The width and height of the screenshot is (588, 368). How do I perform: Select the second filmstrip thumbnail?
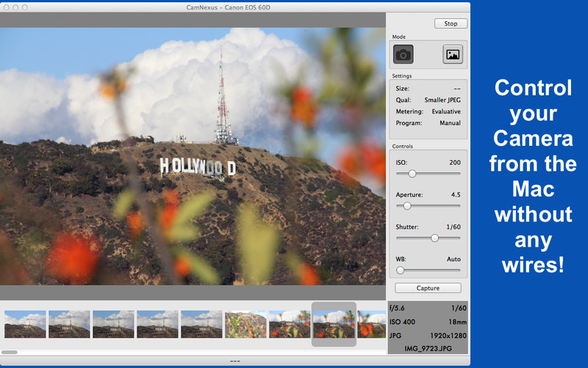click(69, 324)
